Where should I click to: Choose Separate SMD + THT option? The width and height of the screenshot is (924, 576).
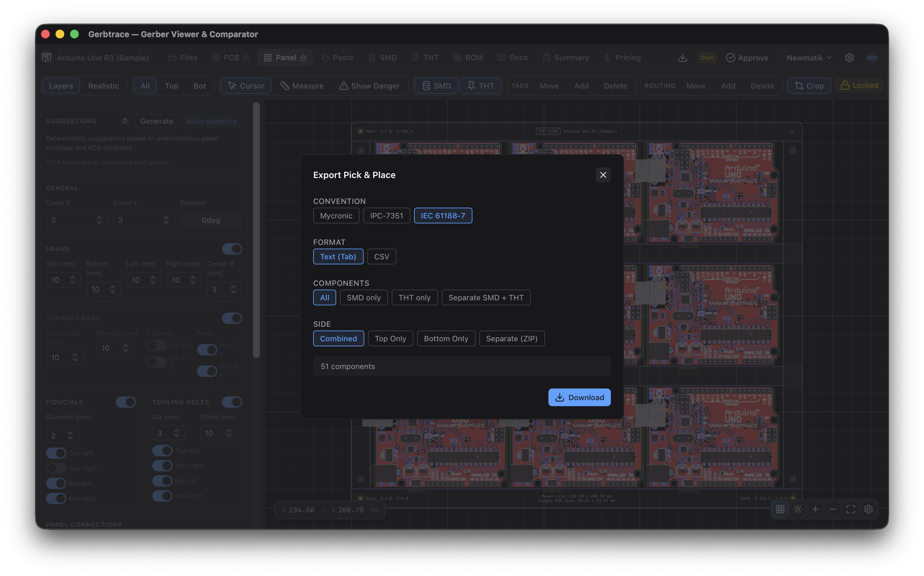tap(486, 297)
